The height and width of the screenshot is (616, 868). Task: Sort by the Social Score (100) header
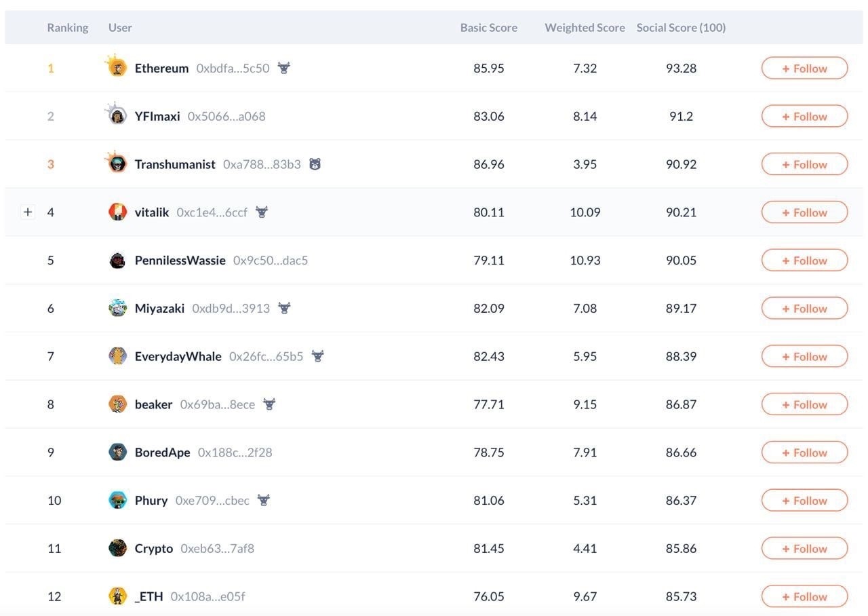pyautogui.click(x=681, y=28)
